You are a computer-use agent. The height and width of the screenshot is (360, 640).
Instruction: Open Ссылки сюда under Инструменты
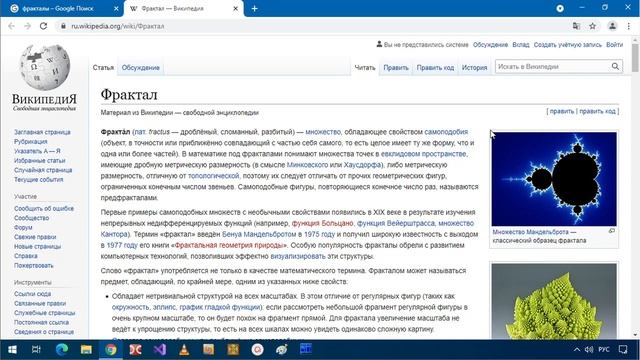coord(32,294)
